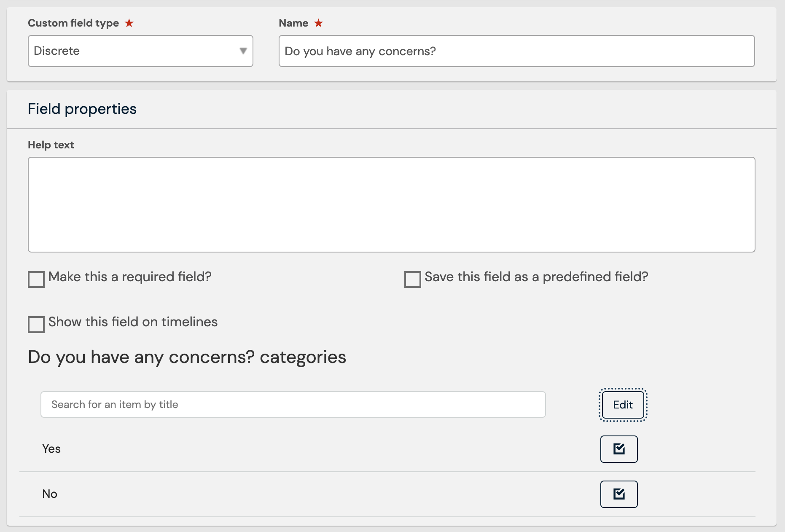Screen dimensions: 785x532
Task: Click the Search for an item field
Action: click(293, 405)
